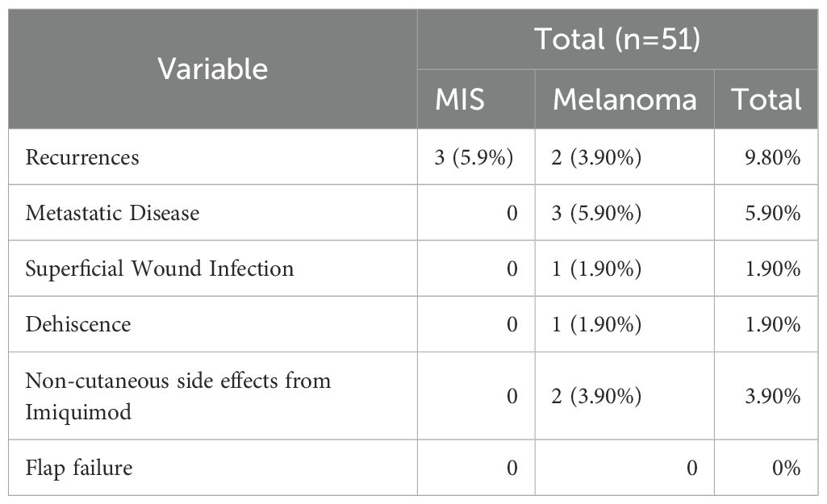Screen dimensions: 827x504
Task: Click the Recurrences row label
Action: pos(82,157)
